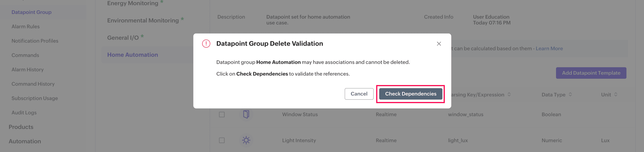The height and width of the screenshot is (152, 644).
Task: Click the Check Dependencies button
Action: (x=410, y=94)
